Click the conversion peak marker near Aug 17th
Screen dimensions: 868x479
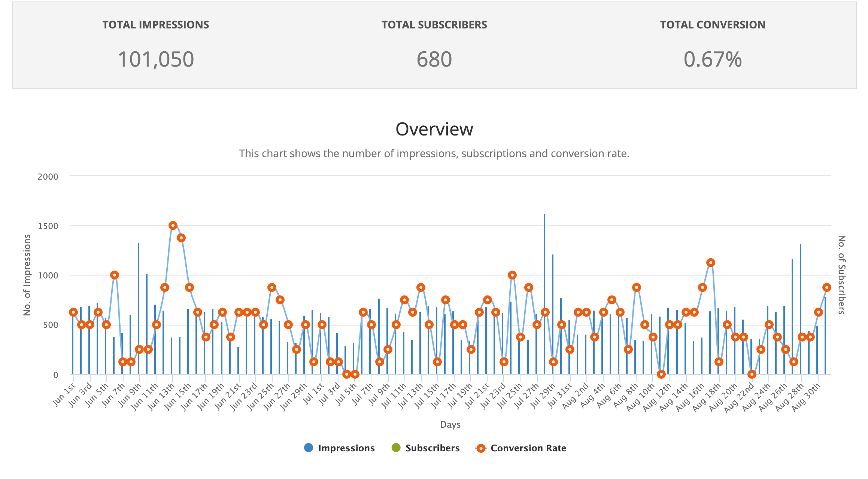tap(711, 263)
